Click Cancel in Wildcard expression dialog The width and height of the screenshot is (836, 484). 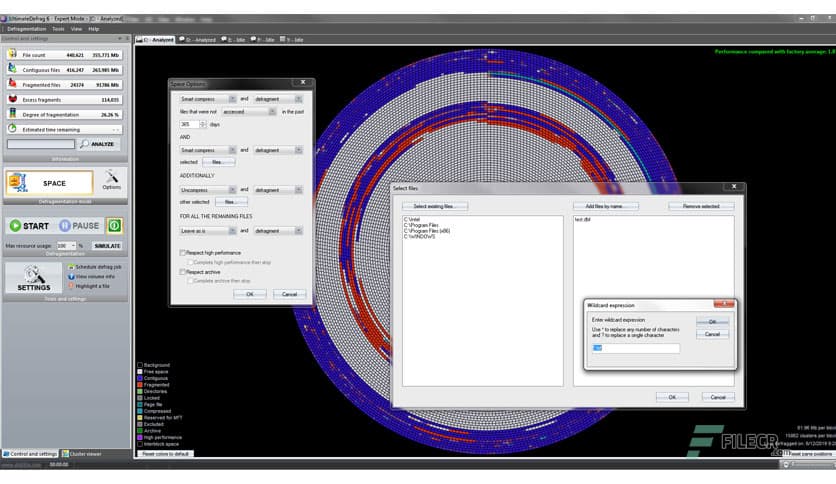[x=712, y=334]
